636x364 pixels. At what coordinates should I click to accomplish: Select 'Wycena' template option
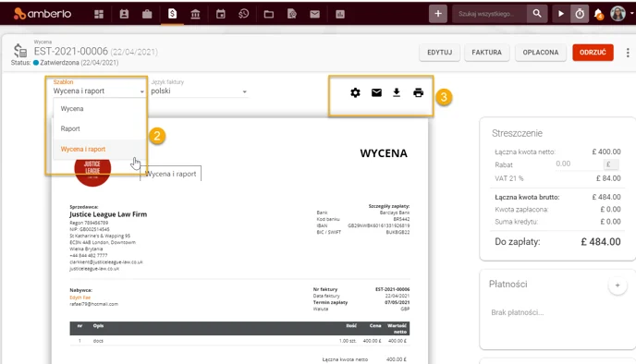[x=99, y=109]
